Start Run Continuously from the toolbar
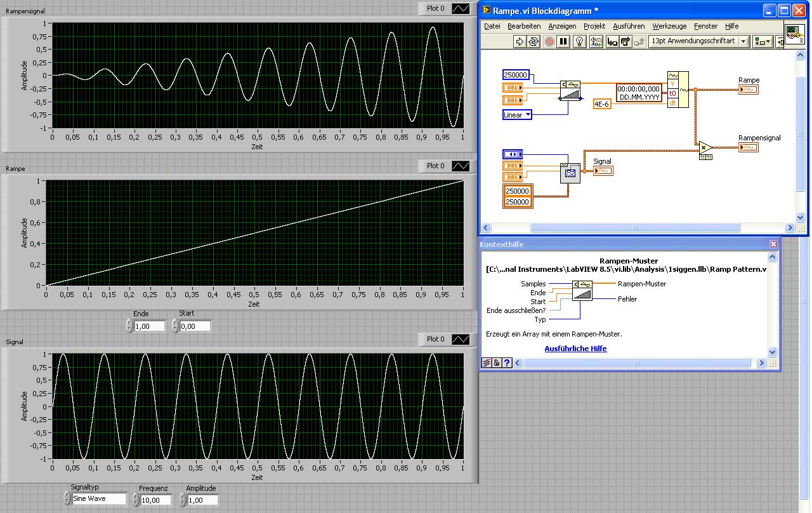 click(534, 42)
